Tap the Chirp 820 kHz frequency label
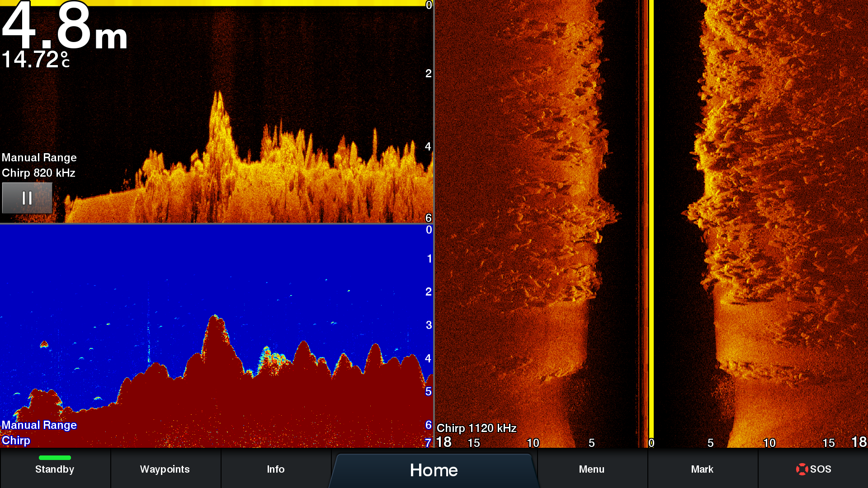Image resolution: width=868 pixels, height=488 pixels. 39,173
